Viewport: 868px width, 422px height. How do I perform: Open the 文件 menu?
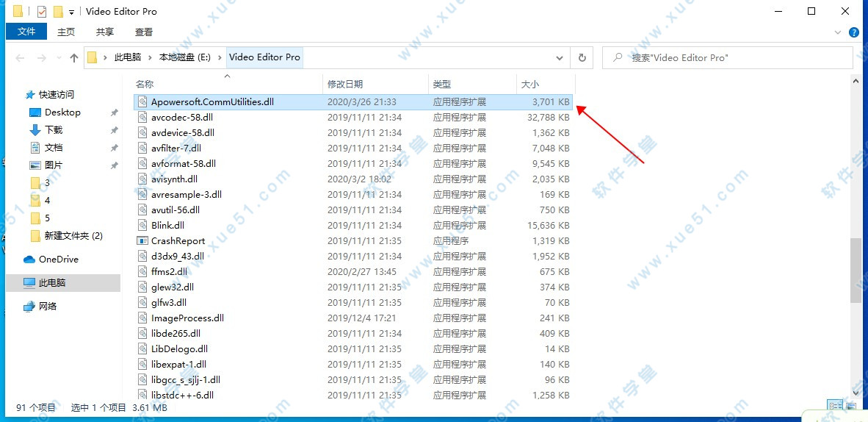tap(26, 32)
